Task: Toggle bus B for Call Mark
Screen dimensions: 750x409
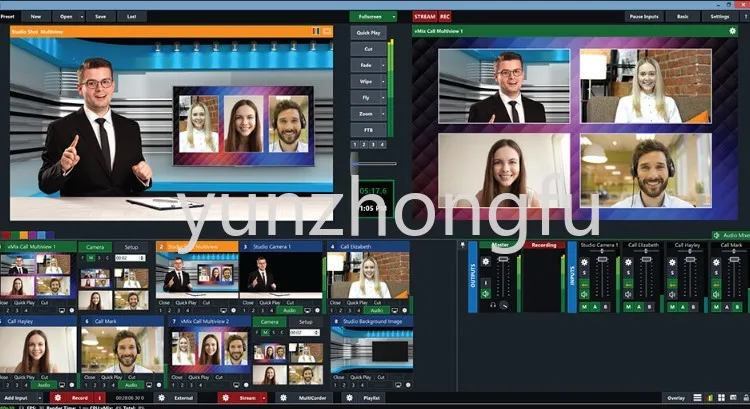Action: click(x=737, y=307)
